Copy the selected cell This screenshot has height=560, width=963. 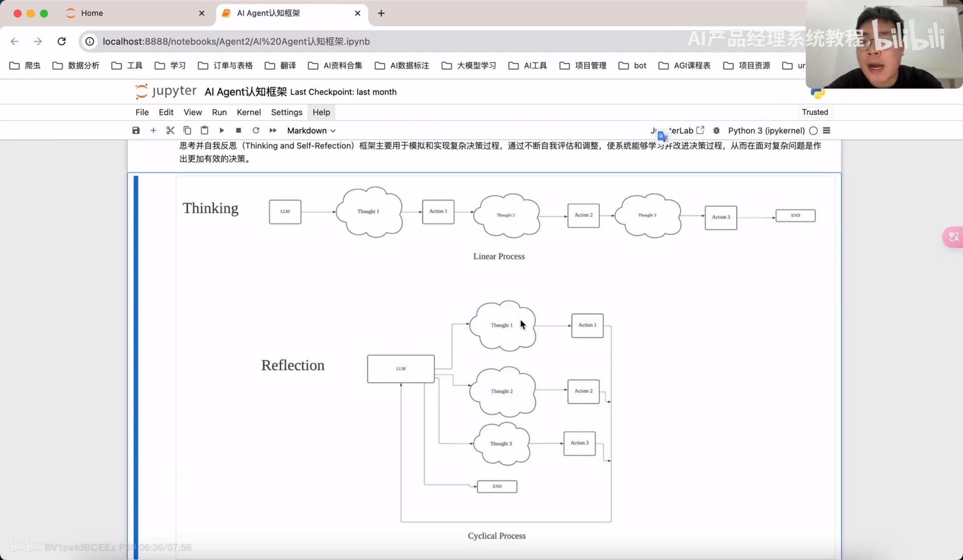pyautogui.click(x=187, y=130)
